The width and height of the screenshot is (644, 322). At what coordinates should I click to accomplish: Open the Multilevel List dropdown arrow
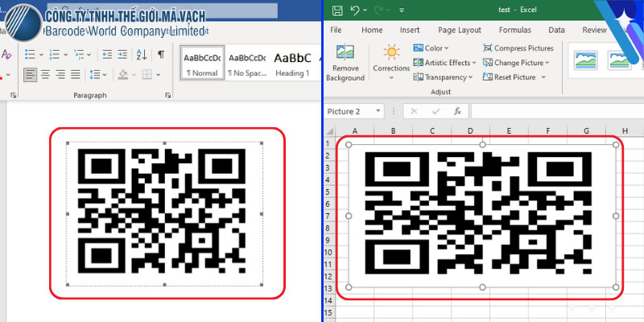(x=89, y=55)
